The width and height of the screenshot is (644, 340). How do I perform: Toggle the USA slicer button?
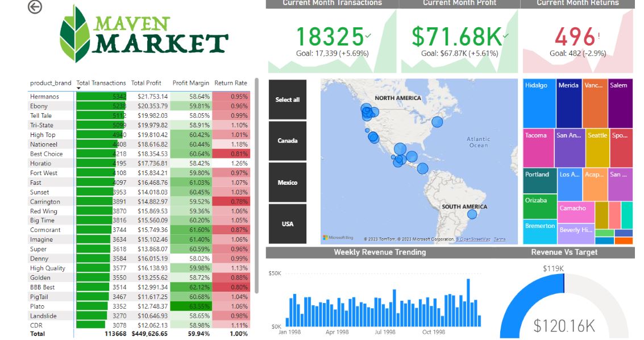click(x=288, y=224)
